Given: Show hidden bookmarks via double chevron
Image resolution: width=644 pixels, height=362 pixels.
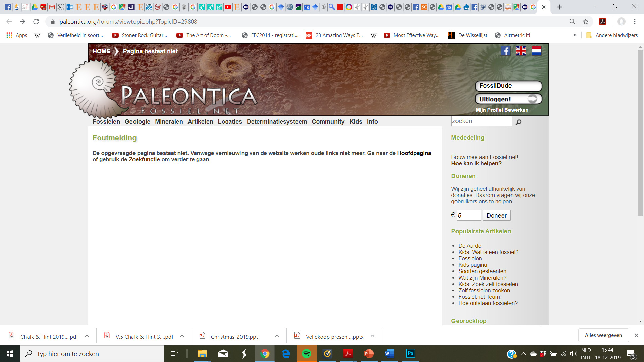Looking at the screenshot, I should 575,35.
